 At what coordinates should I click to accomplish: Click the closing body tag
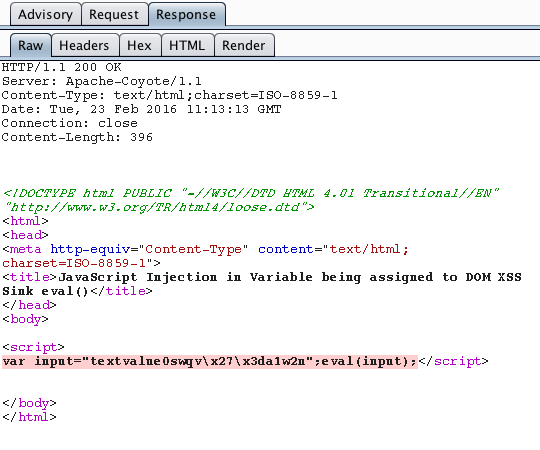coord(29,403)
